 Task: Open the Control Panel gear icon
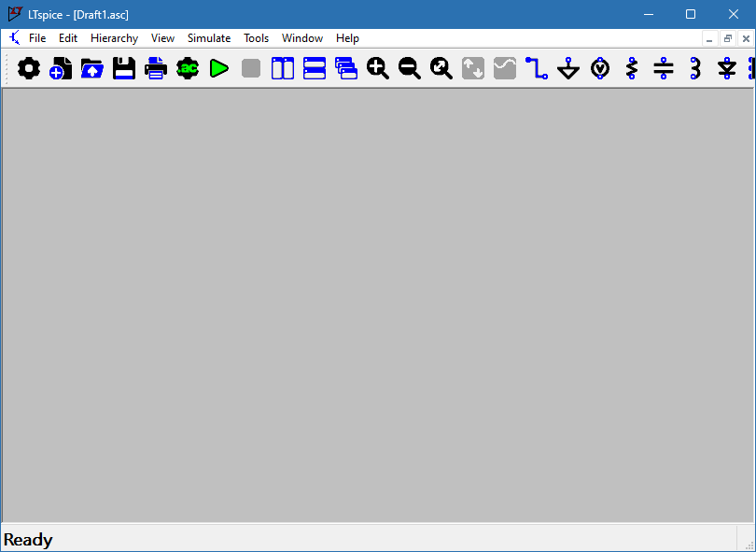click(29, 68)
